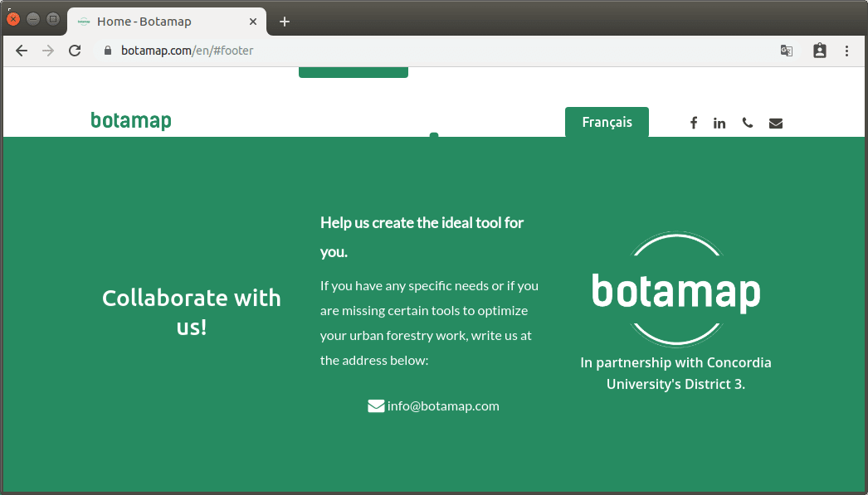The height and width of the screenshot is (495, 868).
Task: Go back with the browser back arrow
Action: tap(22, 51)
